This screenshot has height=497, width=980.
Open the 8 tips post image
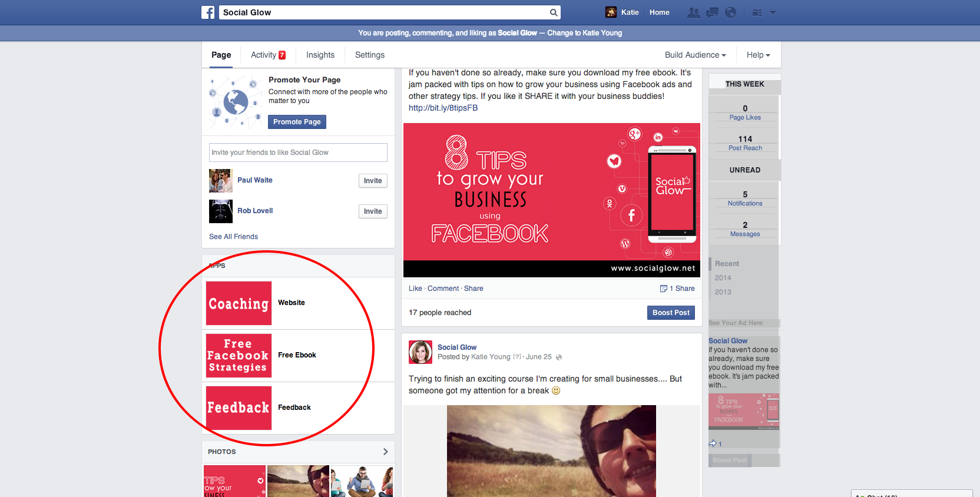click(x=552, y=200)
